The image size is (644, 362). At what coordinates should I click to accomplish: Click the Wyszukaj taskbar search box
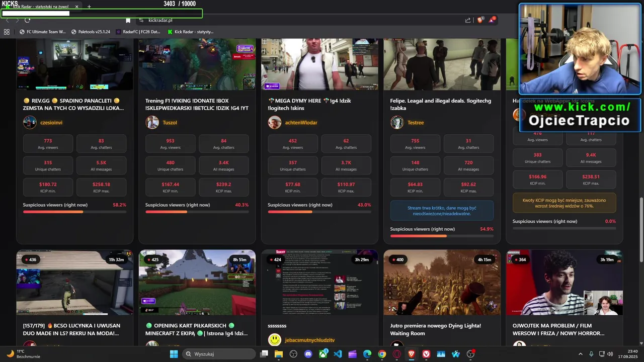[218, 354]
